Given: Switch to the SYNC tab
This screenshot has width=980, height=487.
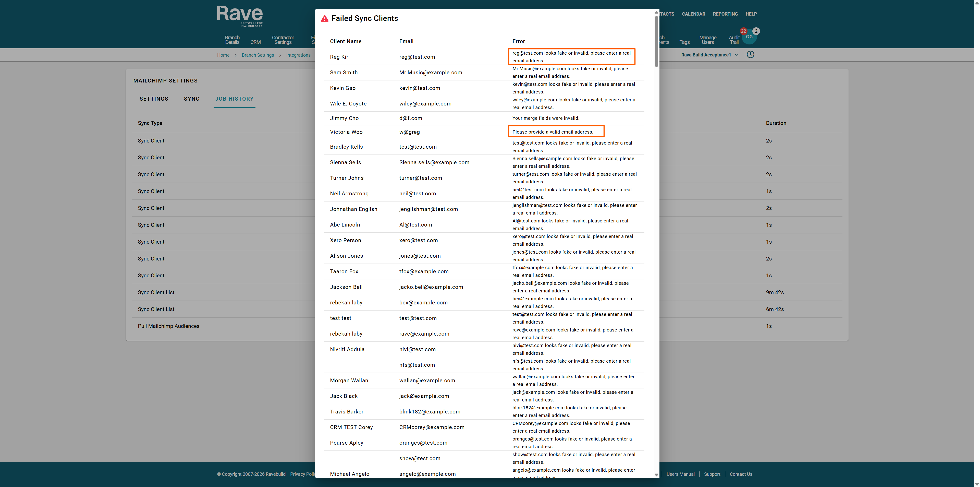Looking at the screenshot, I should [192, 99].
